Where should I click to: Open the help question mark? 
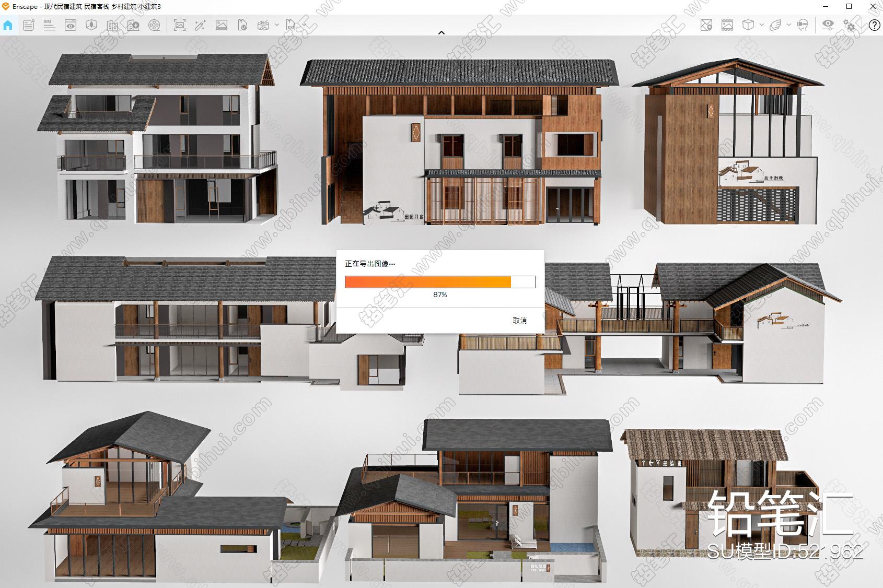click(x=874, y=25)
